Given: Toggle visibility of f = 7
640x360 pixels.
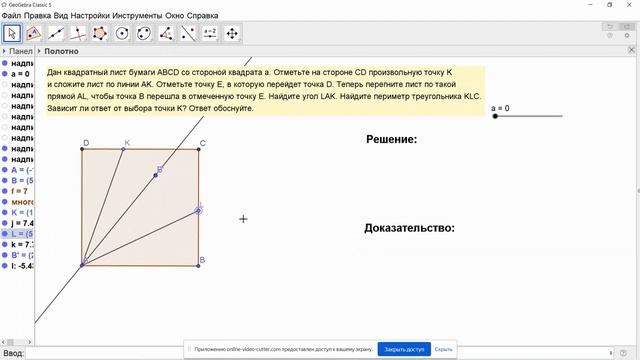Looking at the screenshot, I should click(x=5, y=191).
